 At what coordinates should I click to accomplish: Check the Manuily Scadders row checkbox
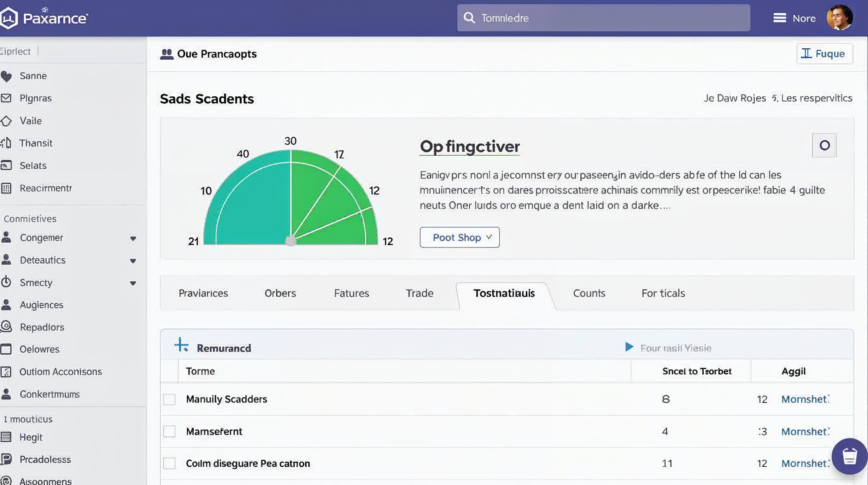pyautogui.click(x=169, y=399)
